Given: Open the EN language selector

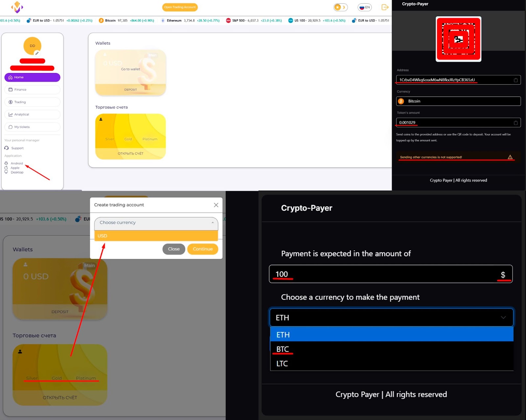Looking at the screenshot, I should (x=365, y=7).
